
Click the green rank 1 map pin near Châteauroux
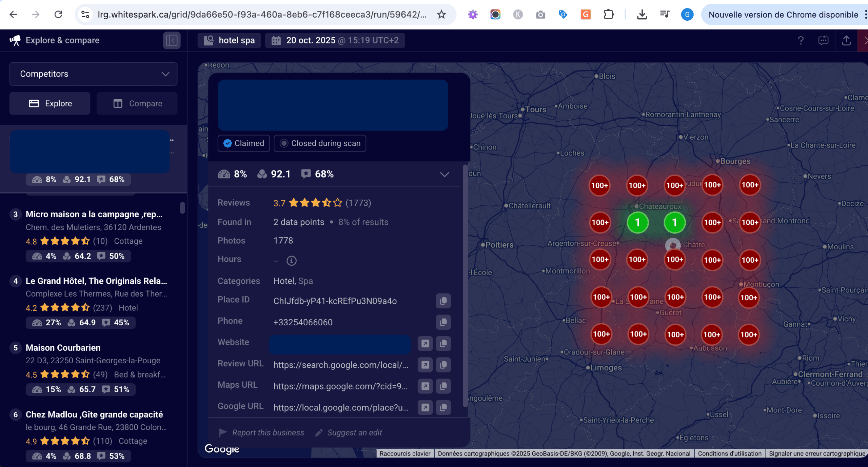637,223
